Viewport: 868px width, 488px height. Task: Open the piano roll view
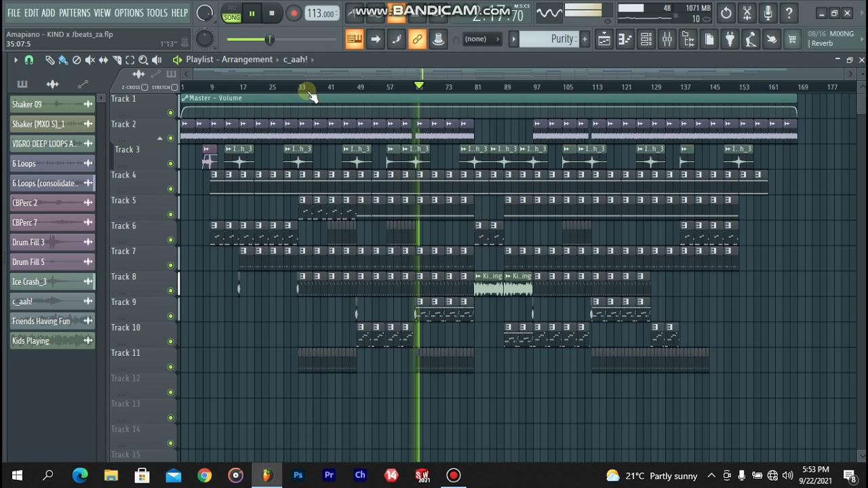(625, 40)
